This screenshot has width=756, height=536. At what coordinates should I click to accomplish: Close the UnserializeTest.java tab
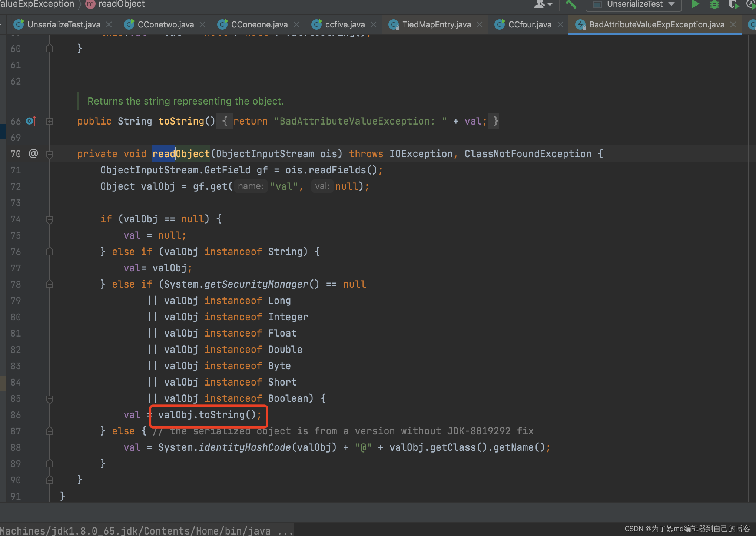pyautogui.click(x=109, y=24)
